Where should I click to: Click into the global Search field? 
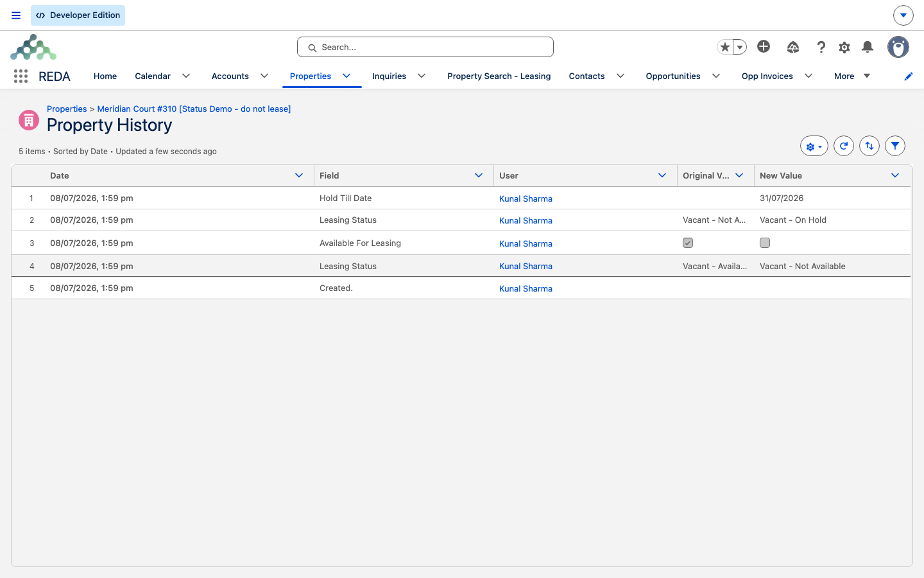[425, 47]
